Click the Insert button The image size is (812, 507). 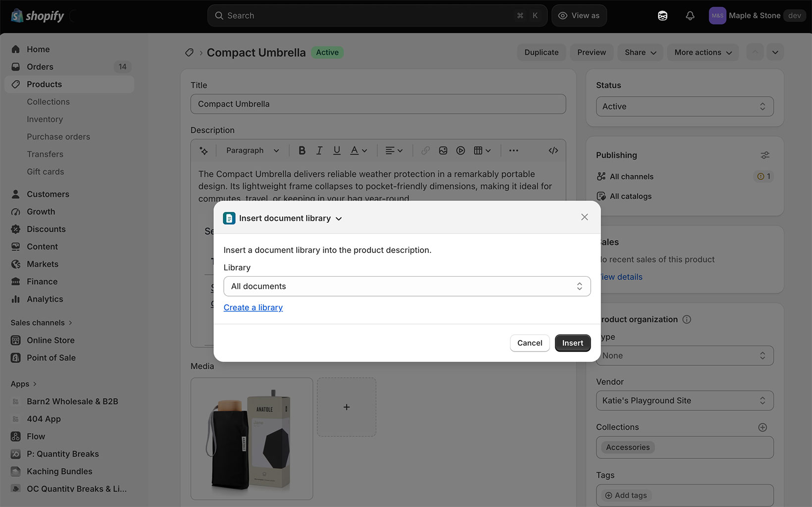[x=573, y=343]
